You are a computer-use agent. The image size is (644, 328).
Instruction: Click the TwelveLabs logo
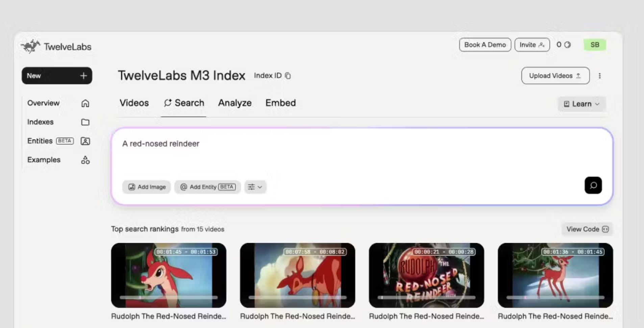[x=56, y=47]
